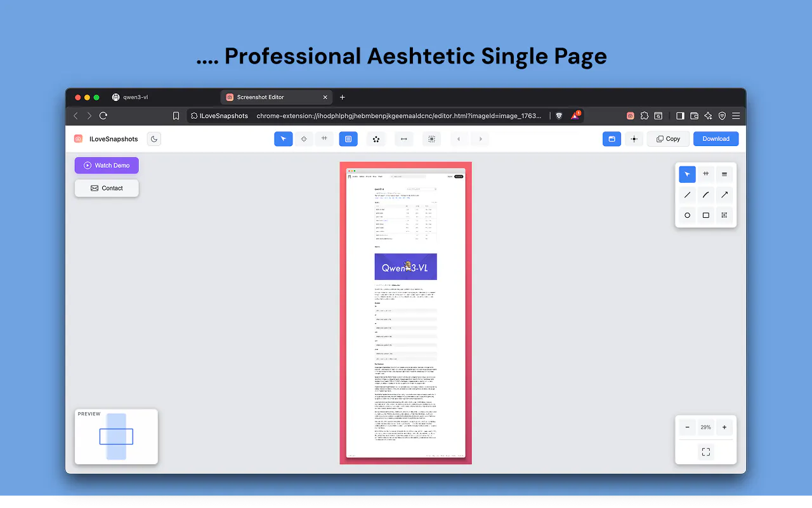Toggle the browser sidebar panel icon

[680, 116]
